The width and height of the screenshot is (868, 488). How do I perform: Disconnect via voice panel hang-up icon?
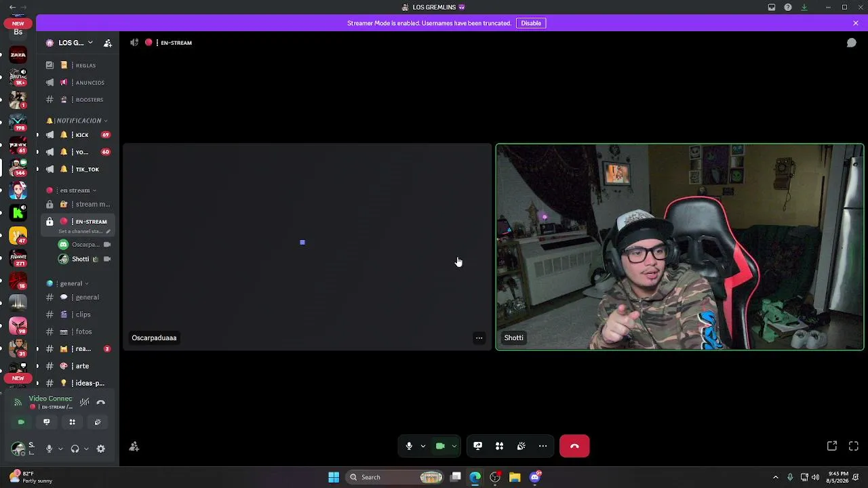click(x=101, y=402)
